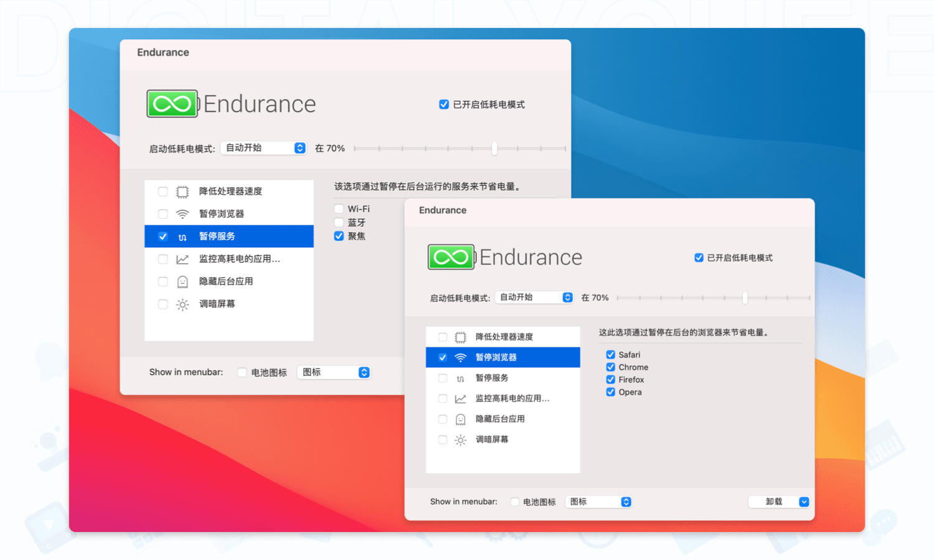934x560 pixels.
Task: Select 调暗屏幕 row in front window
Action: point(503,440)
